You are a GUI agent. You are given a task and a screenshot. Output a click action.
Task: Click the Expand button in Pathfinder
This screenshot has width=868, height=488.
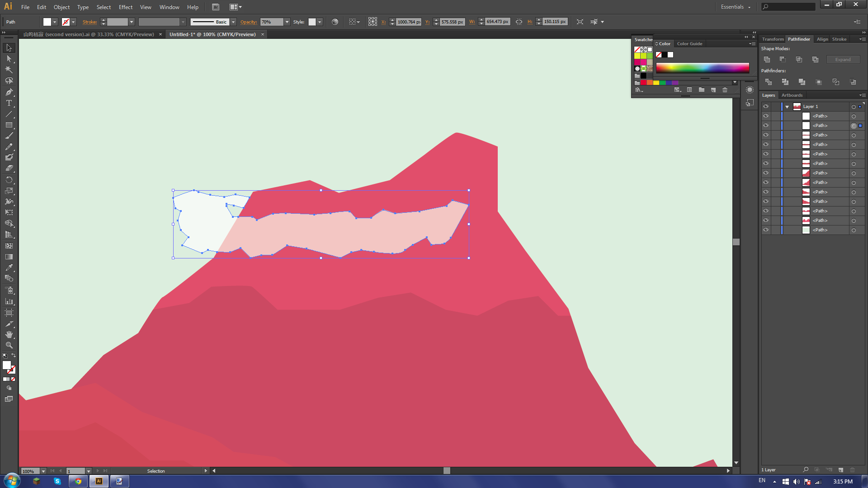843,60
